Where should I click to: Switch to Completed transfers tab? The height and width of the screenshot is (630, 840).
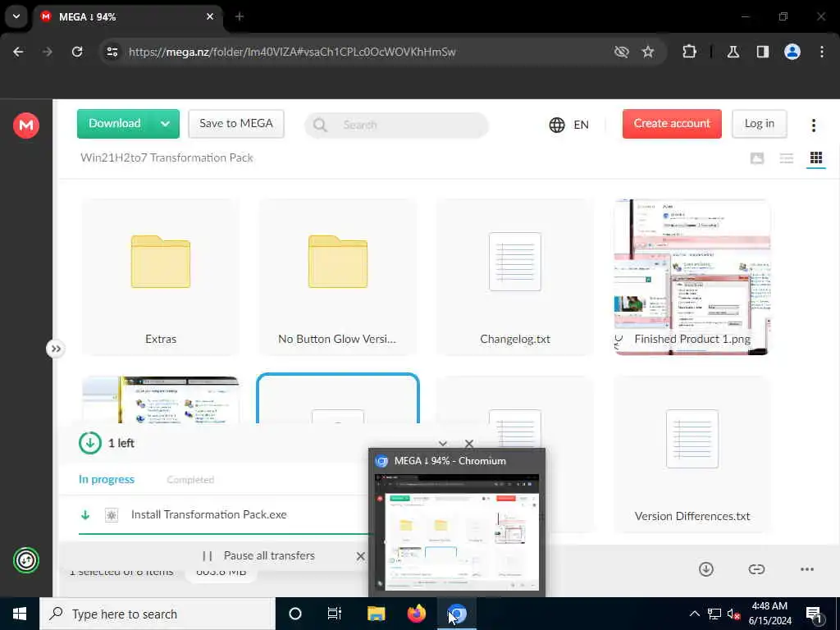pos(190,479)
